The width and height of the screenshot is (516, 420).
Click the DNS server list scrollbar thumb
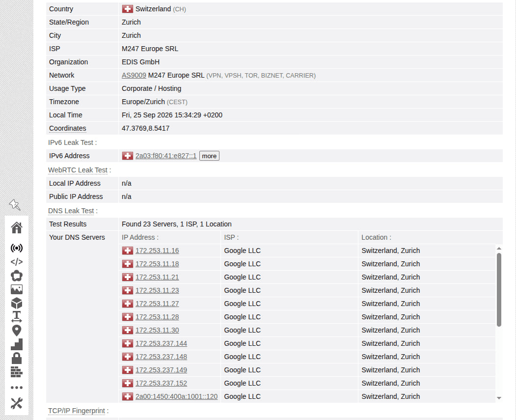point(499,290)
